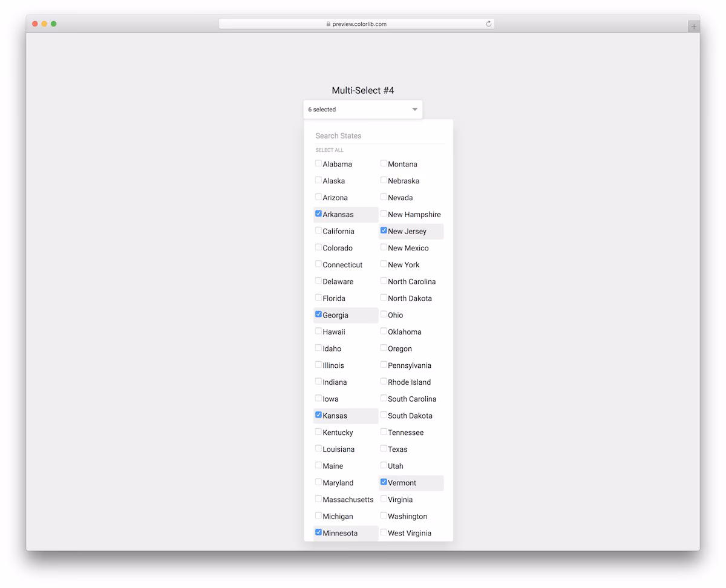Click the lock icon in the address bar
Image resolution: width=726 pixels, height=588 pixels.
click(329, 24)
